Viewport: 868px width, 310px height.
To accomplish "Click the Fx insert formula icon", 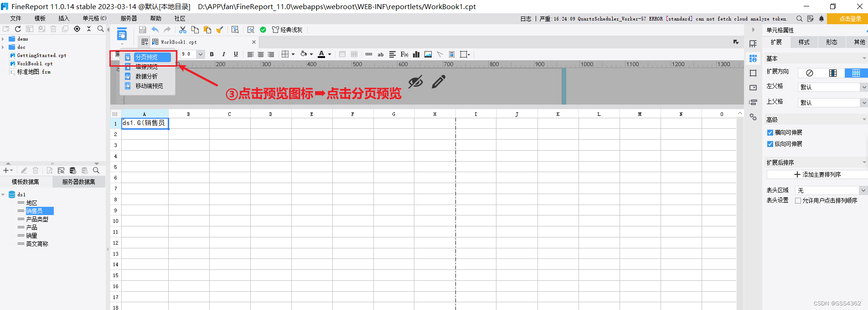I will tap(404, 54).
